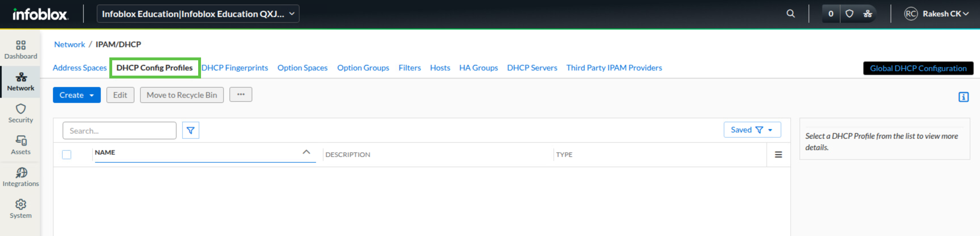Click Move to Recycle Bin button

pos(182,95)
